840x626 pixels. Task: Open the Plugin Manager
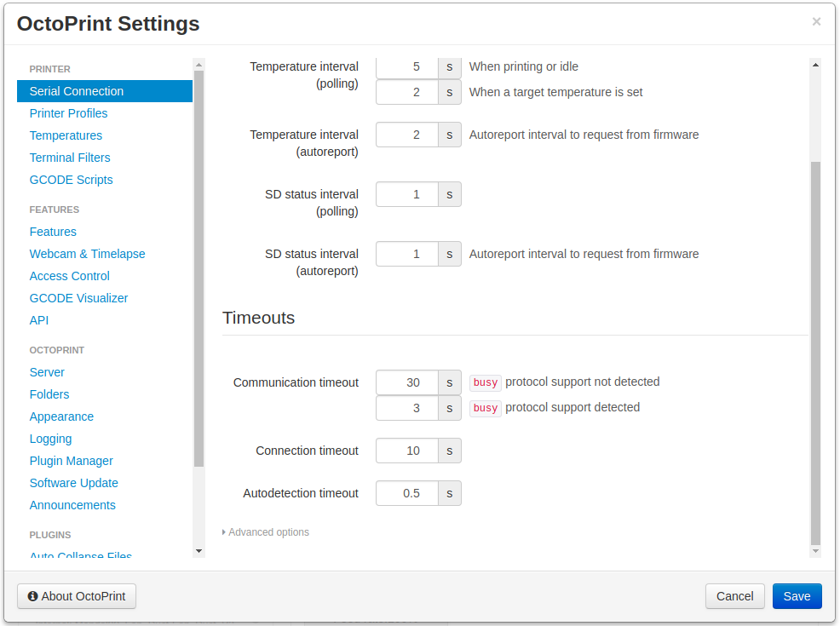71,460
